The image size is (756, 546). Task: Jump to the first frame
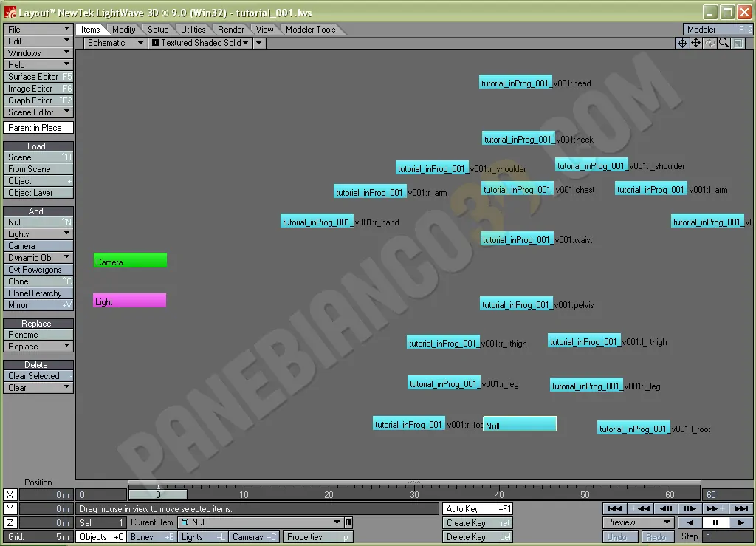coord(615,508)
